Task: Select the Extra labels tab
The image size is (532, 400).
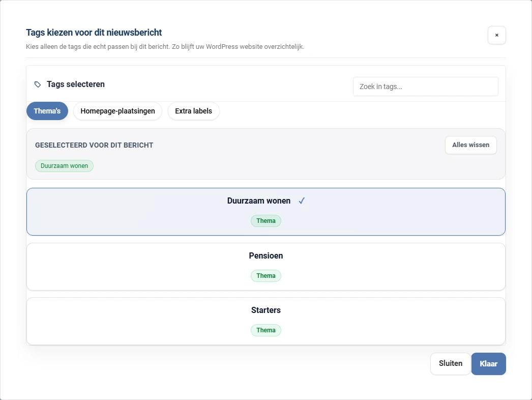Action: 193,111
